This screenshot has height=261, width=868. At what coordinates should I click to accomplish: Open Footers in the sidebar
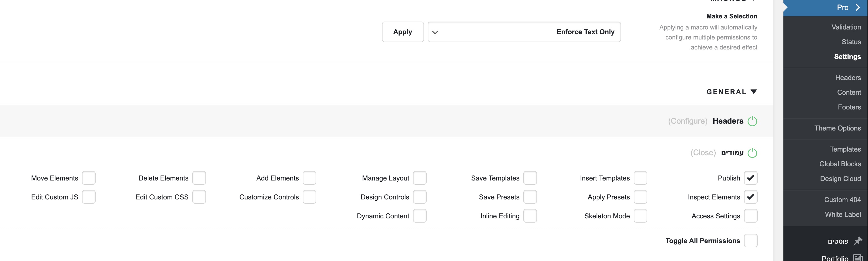coord(849,107)
